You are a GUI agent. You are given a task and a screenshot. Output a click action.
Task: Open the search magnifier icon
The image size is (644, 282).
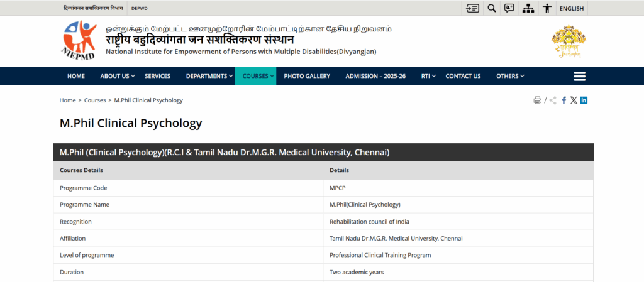pyautogui.click(x=492, y=8)
